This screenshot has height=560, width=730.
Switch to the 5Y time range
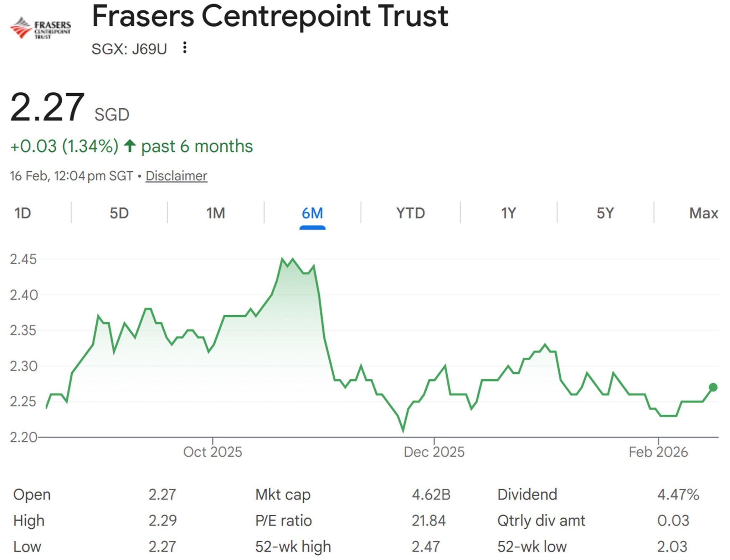pos(605,213)
